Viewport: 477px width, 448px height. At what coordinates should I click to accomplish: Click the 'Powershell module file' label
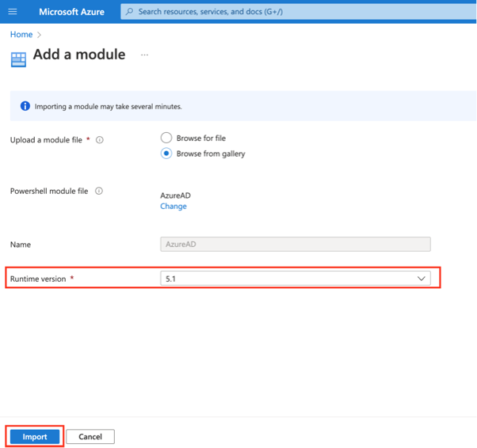point(49,191)
